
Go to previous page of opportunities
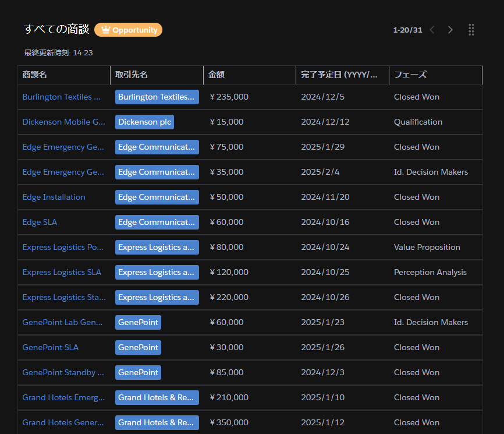[x=432, y=30]
